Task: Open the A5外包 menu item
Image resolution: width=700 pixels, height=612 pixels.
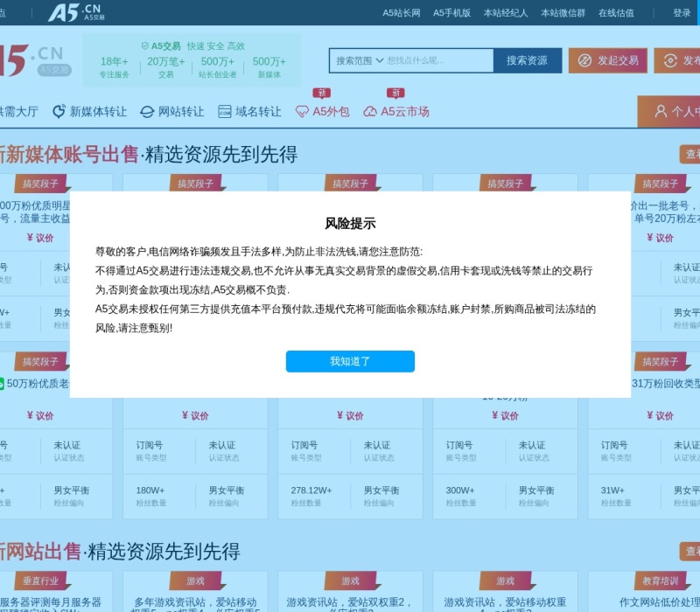Action: point(323,112)
